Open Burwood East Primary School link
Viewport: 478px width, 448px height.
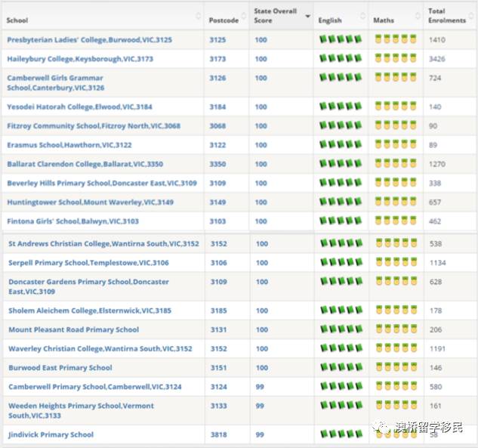pos(60,368)
